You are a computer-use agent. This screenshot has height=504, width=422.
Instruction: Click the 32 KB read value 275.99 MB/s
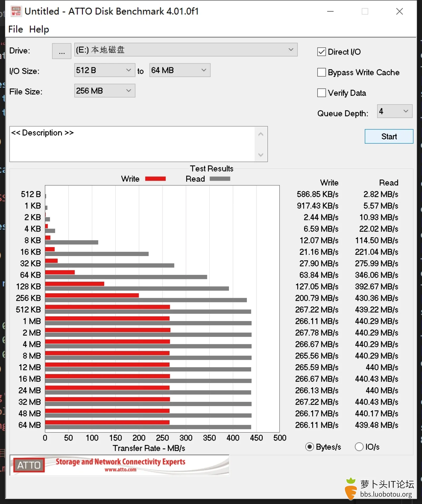coord(377,263)
